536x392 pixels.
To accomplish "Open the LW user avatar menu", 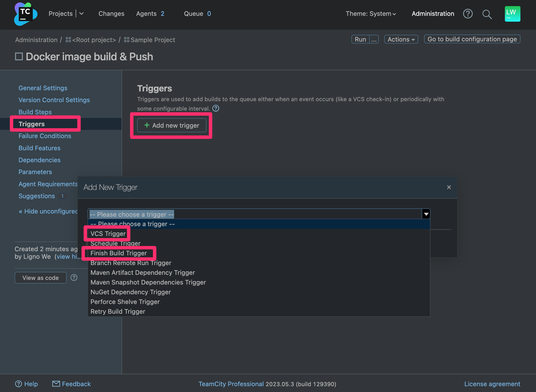I will [x=512, y=14].
